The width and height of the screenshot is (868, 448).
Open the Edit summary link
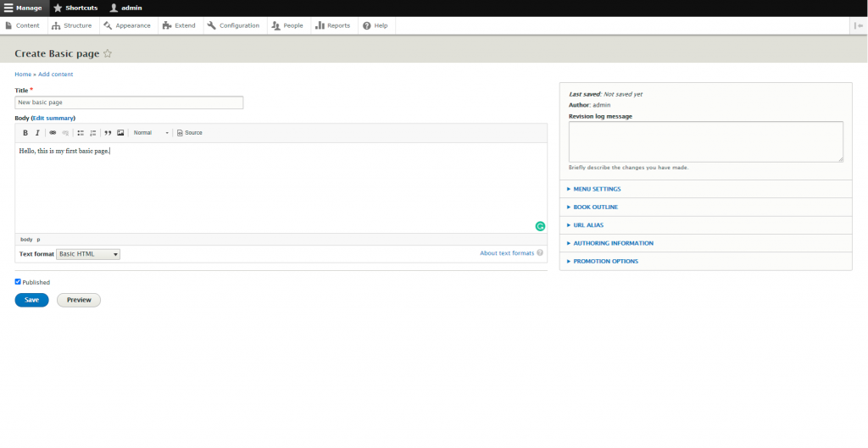[53, 118]
